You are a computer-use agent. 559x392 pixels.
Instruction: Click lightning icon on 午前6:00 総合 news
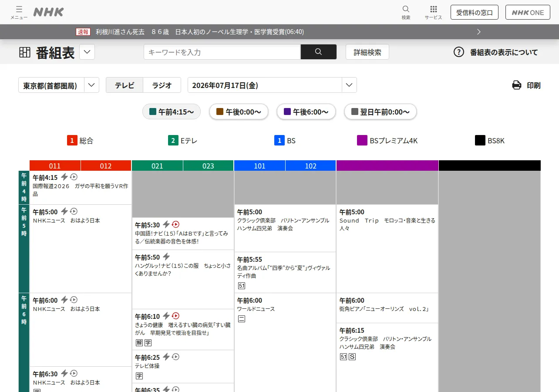[x=64, y=300]
